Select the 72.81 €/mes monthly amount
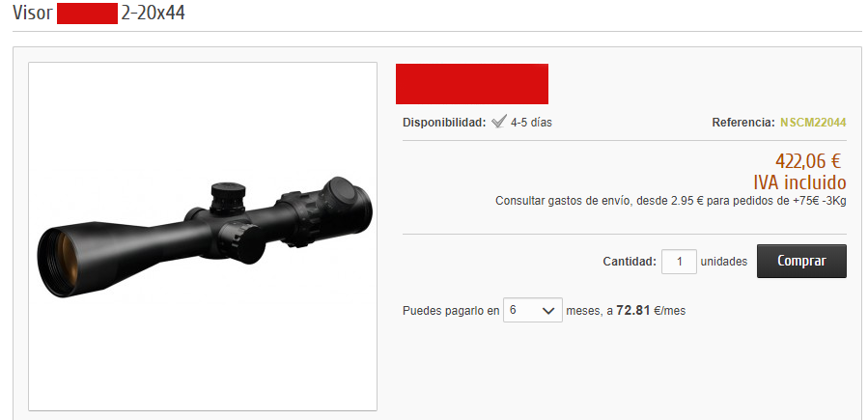Image resolution: width=868 pixels, height=420 pixels. (651, 311)
